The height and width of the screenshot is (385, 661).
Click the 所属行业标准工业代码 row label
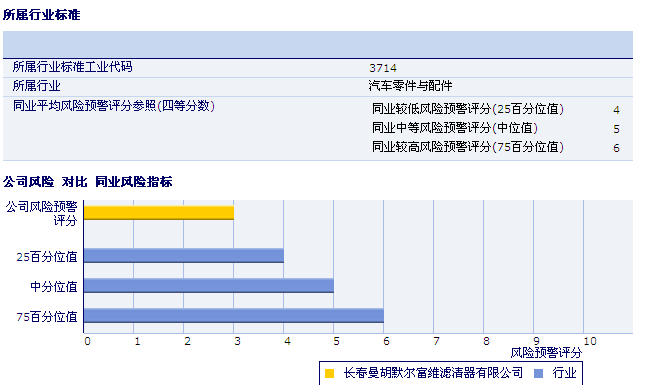pos(73,67)
